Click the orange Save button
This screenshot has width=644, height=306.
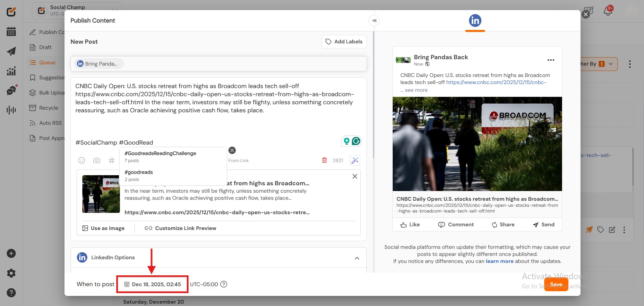(x=556, y=284)
